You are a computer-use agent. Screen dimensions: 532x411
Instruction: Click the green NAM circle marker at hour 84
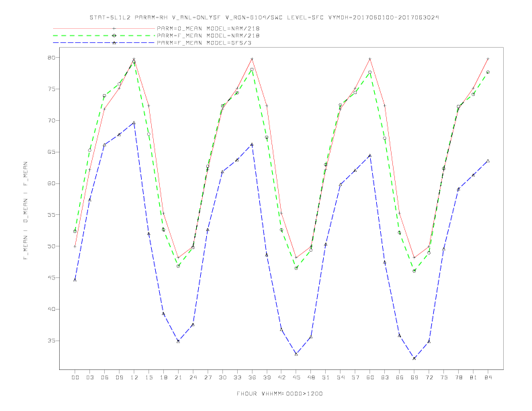pyautogui.click(x=488, y=73)
